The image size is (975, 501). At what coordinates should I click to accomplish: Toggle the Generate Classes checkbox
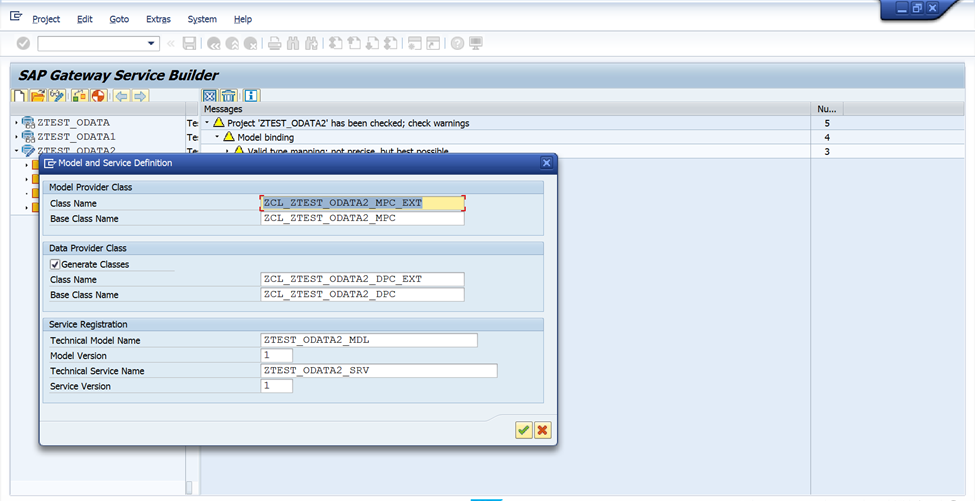55,264
